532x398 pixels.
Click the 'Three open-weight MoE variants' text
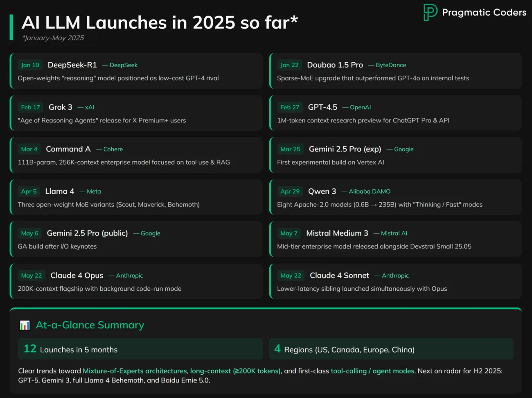point(109,204)
